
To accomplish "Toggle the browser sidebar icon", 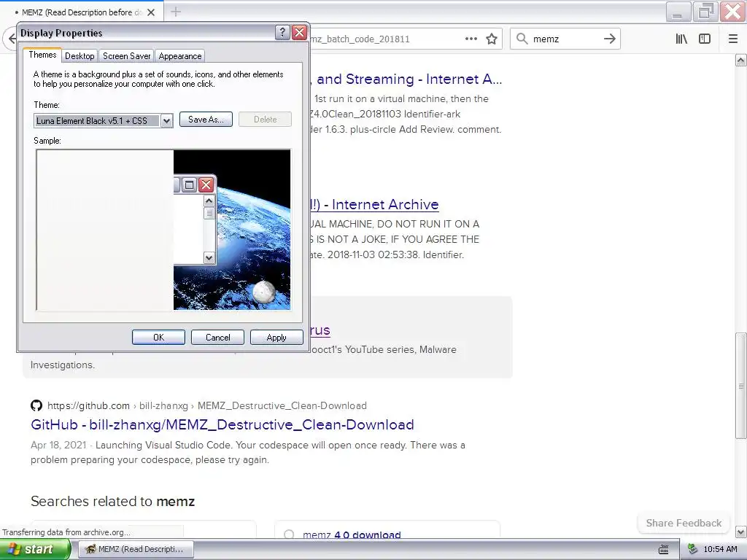I will click(x=705, y=39).
